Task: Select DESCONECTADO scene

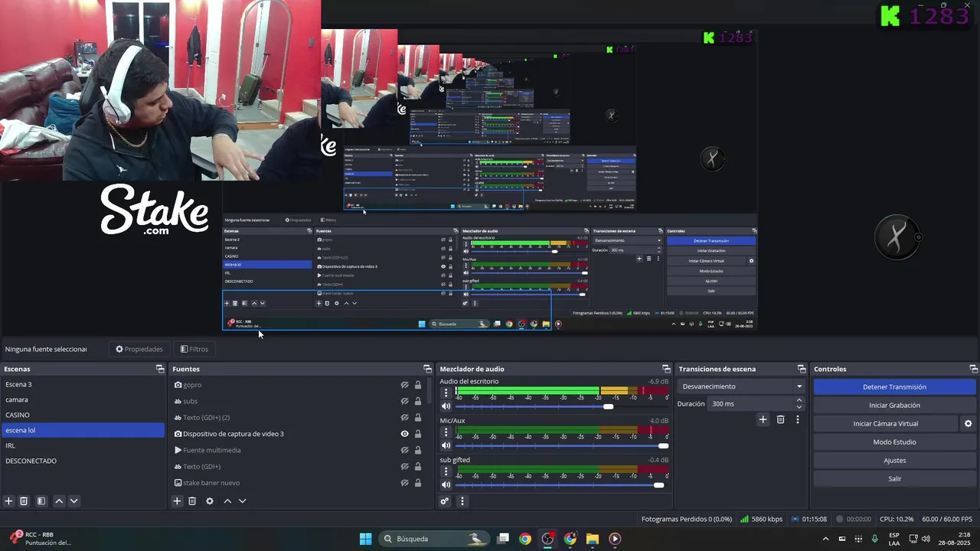Action: (x=83, y=461)
